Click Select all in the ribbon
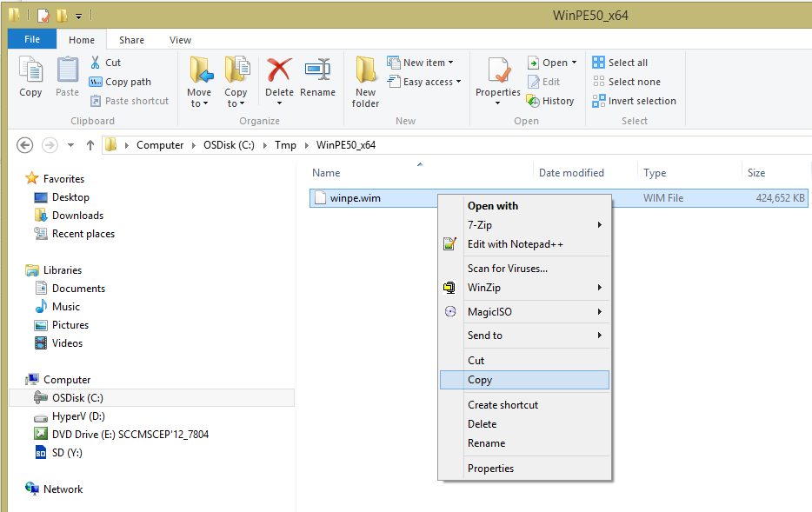 620,63
